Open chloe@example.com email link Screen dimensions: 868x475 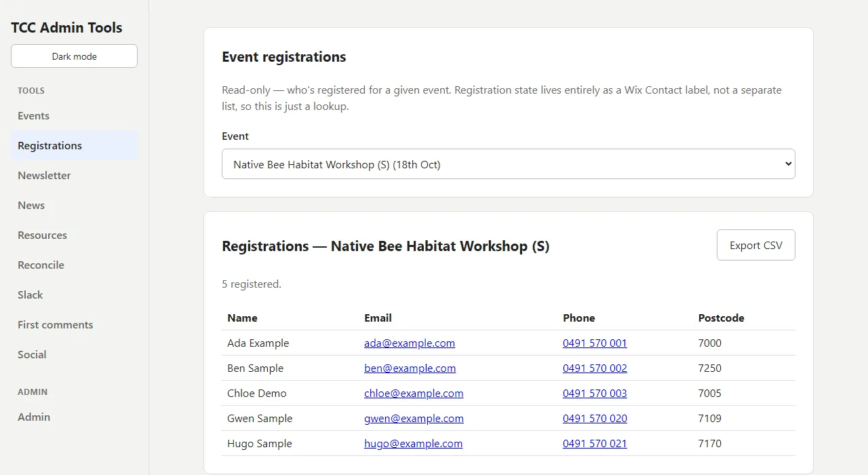click(x=414, y=394)
